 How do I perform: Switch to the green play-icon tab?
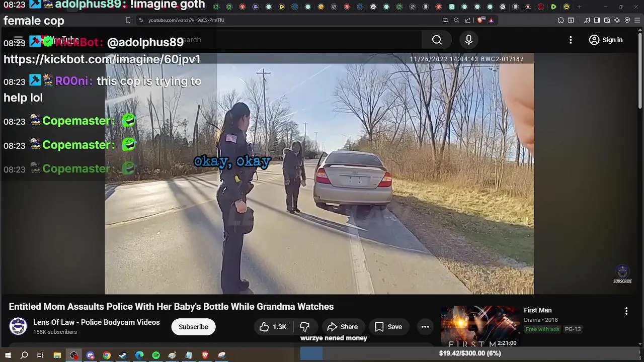[553, 7]
